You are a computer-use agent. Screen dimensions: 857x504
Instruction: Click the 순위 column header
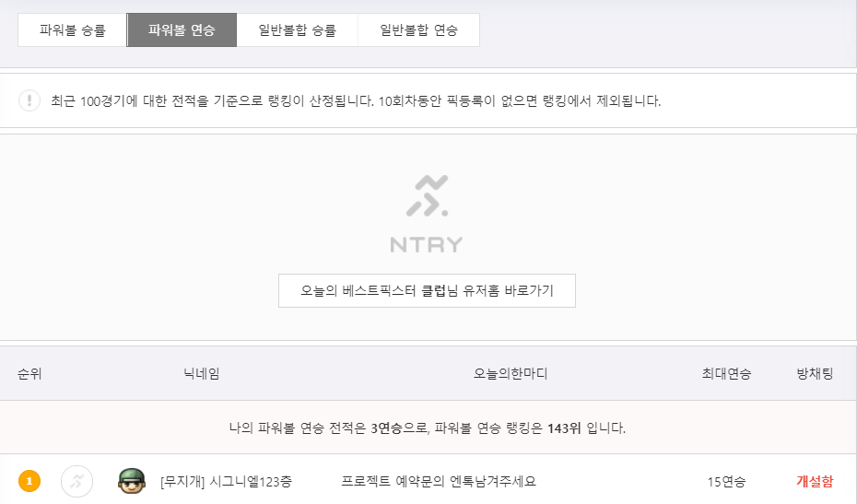coord(29,374)
